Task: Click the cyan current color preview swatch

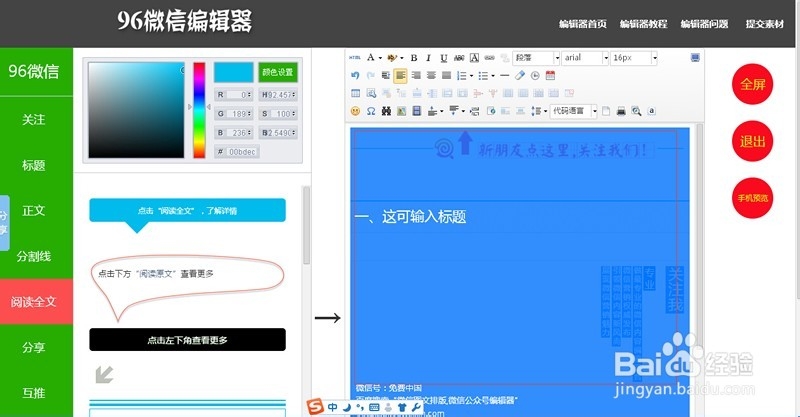Action: [x=233, y=72]
